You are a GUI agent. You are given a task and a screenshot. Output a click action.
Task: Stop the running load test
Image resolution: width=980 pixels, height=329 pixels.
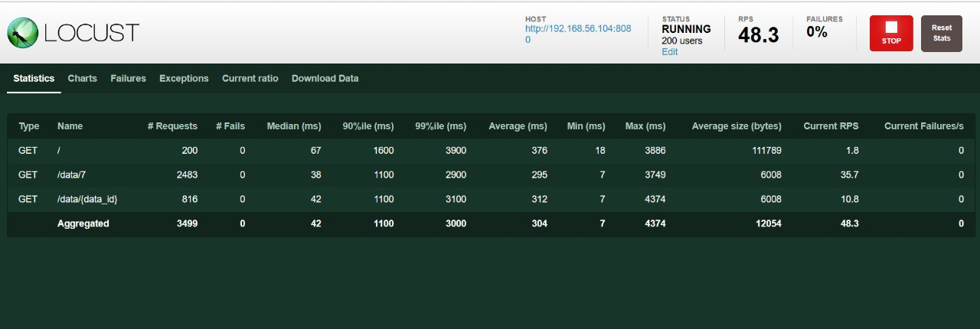click(x=891, y=34)
